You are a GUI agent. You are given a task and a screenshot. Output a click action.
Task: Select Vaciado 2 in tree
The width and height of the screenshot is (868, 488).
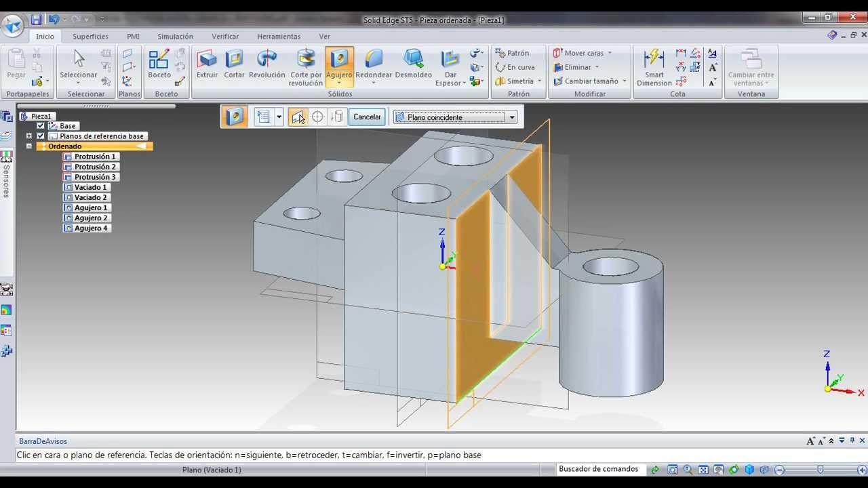click(x=86, y=197)
